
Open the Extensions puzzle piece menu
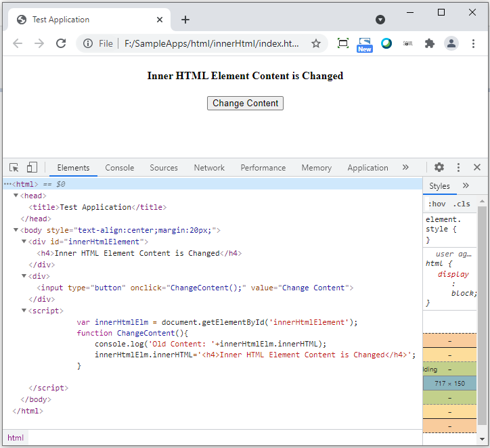click(x=430, y=43)
